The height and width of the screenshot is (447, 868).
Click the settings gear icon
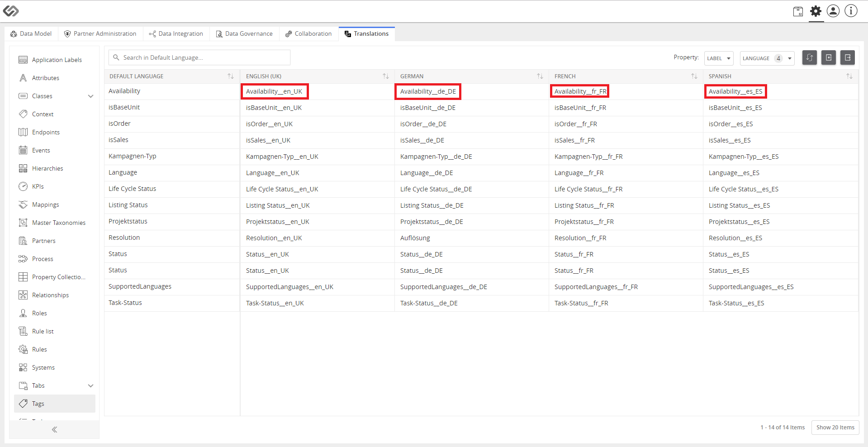click(x=816, y=11)
